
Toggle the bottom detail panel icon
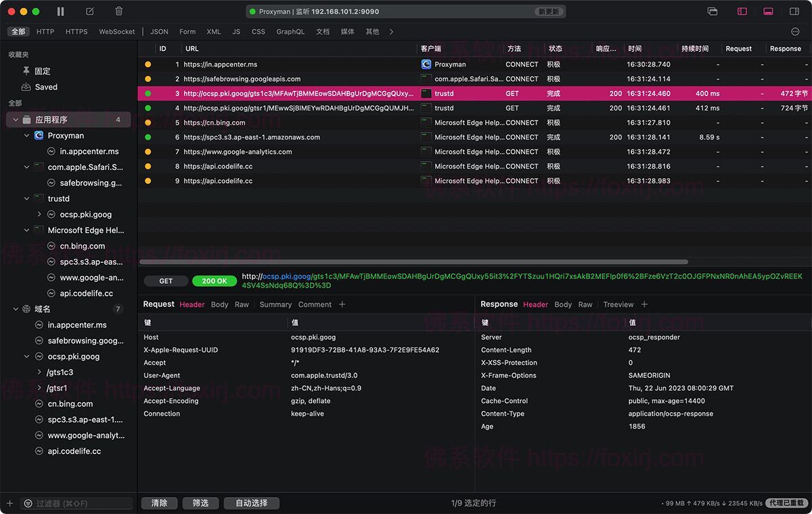click(768, 12)
